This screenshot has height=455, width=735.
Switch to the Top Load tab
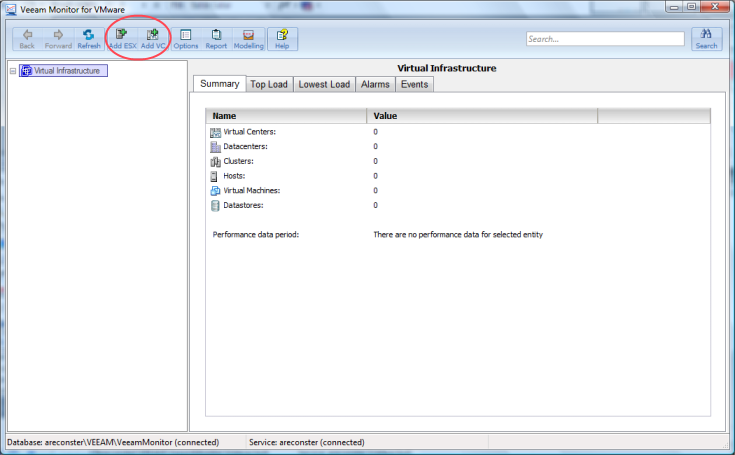269,84
